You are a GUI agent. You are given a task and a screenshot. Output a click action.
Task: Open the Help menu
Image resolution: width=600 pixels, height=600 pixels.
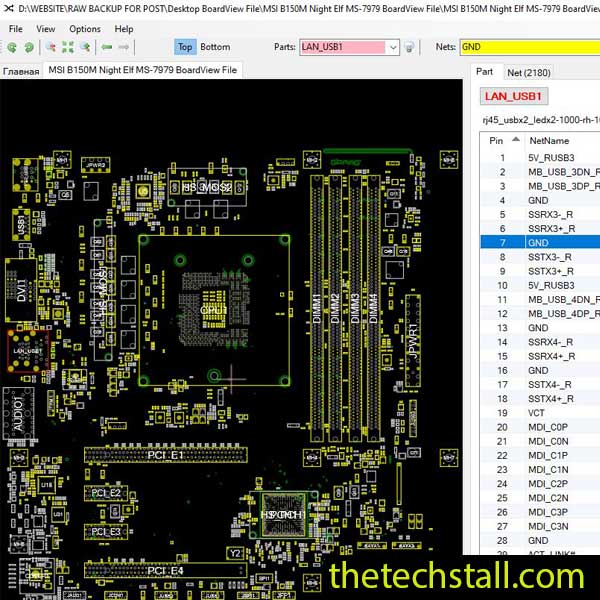(x=124, y=29)
